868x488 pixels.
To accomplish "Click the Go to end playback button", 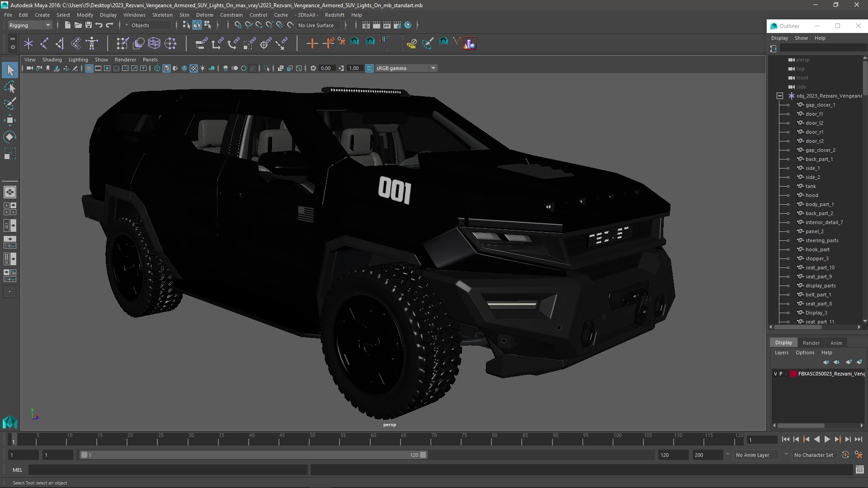I will (x=858, y=439).
